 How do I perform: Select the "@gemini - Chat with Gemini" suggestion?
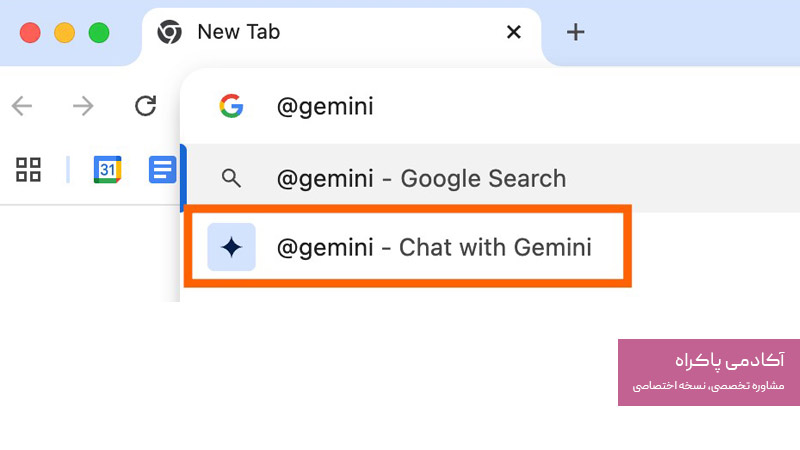tap(434, 247)
